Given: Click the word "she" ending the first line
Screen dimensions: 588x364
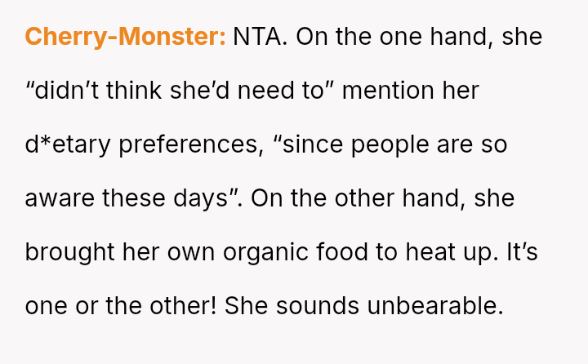Looking at the screenshot, I should (x=522, y=38).
